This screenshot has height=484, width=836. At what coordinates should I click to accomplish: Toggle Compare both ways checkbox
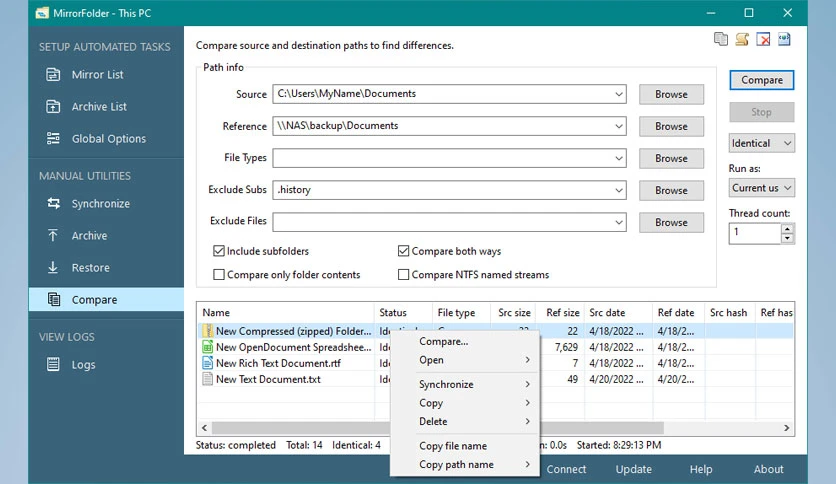click(x=404, y=251)
